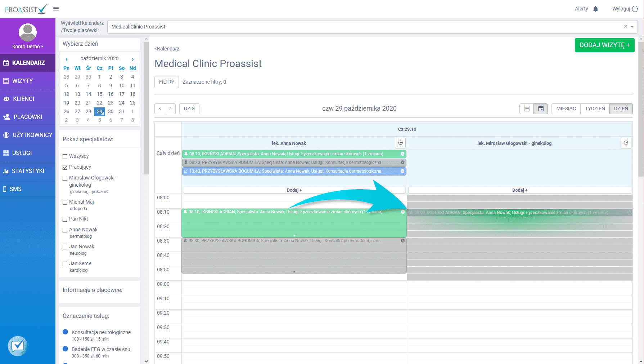Remove the 08:10 all-day visit with its X icon
This screenshot has height=364, width=644.
pyautogui.click(x=402, y=154)
